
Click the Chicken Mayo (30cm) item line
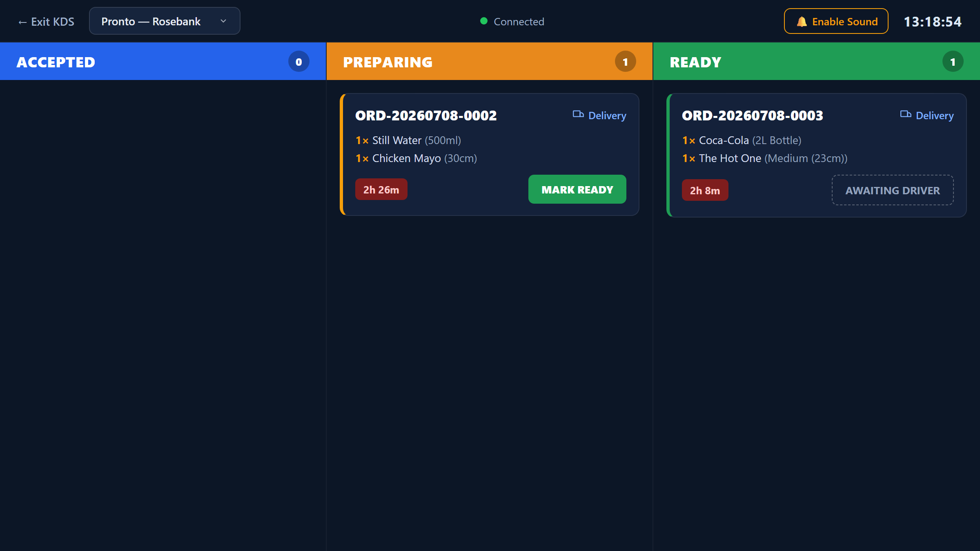tap(416, 158)
